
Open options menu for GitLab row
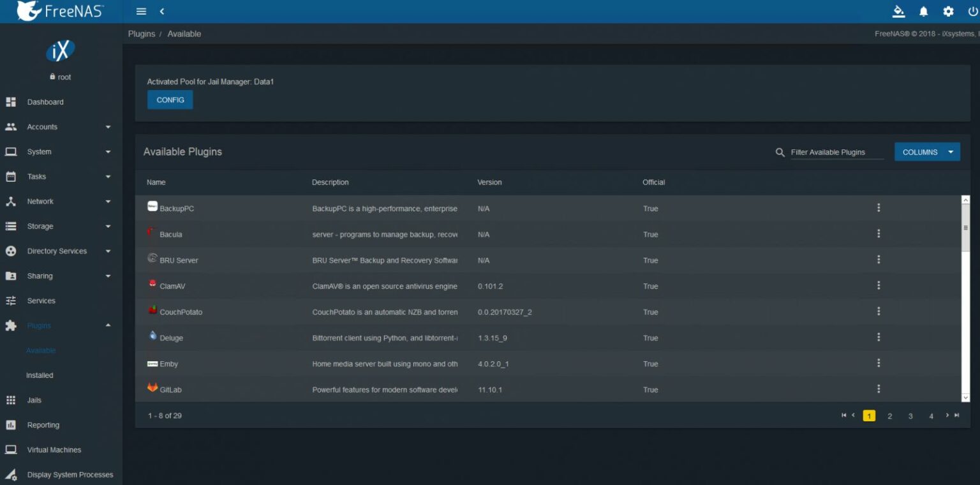(x=879, y=389)
